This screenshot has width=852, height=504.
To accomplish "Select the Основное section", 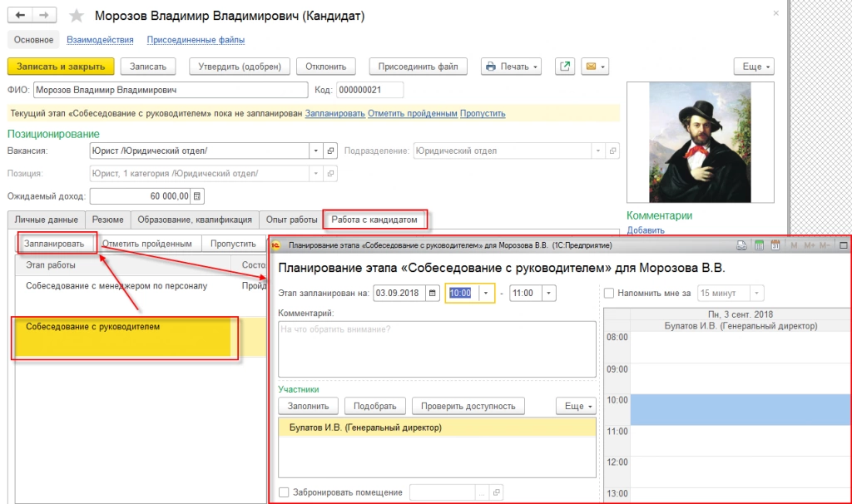I will pyautogui.click(x=33, y=40).
